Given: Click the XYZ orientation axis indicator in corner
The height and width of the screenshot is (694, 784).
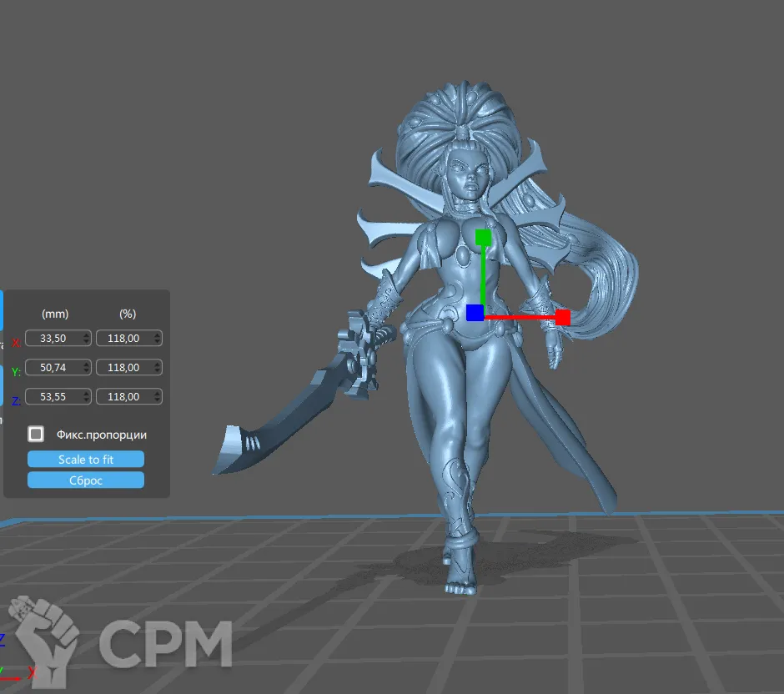Looking at the screenshot, I should 15,657.
